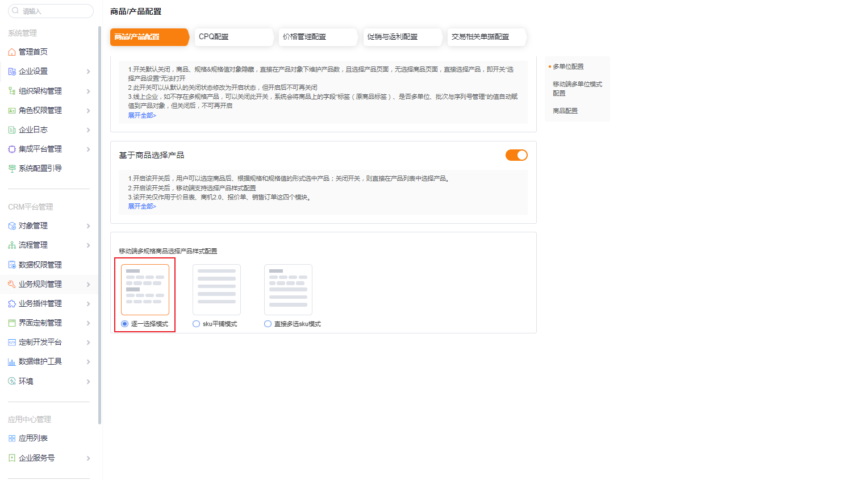Expand the 流程管理 submenu arrow
Image resolution: width=868 pixels, height=480 pixels.
click(x=88, y=245)
